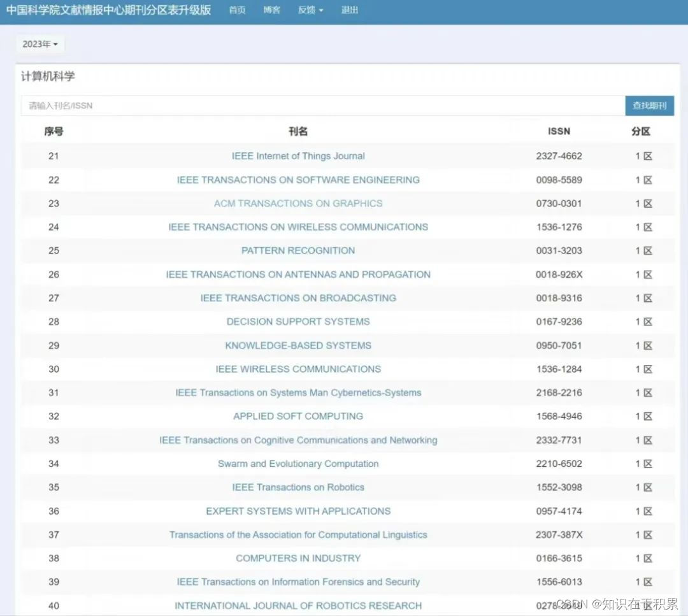Open APPLIED SOFT COMPUTING journal link
The image size is (688, 616).
coord(298,417)
